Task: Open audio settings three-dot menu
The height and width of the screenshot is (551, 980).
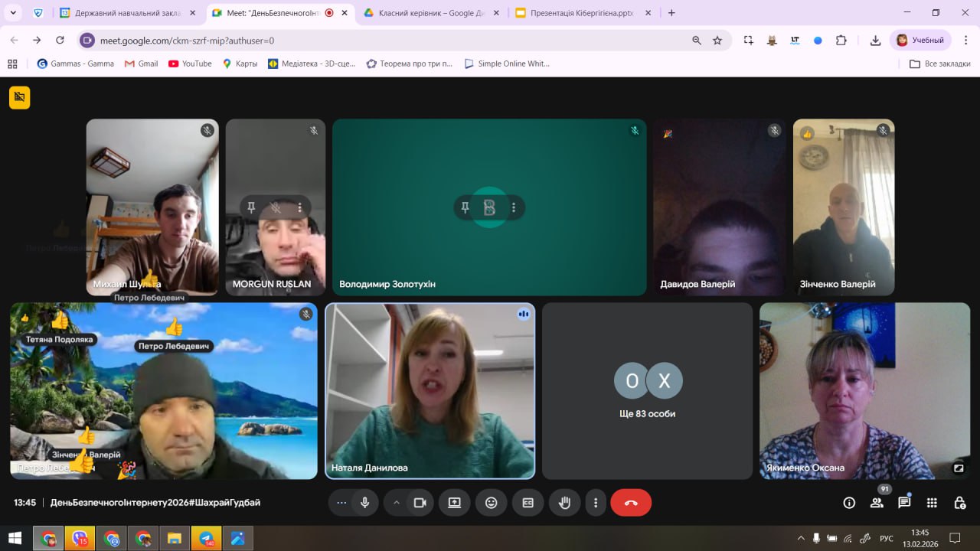Action: click(x=341, y=503)
